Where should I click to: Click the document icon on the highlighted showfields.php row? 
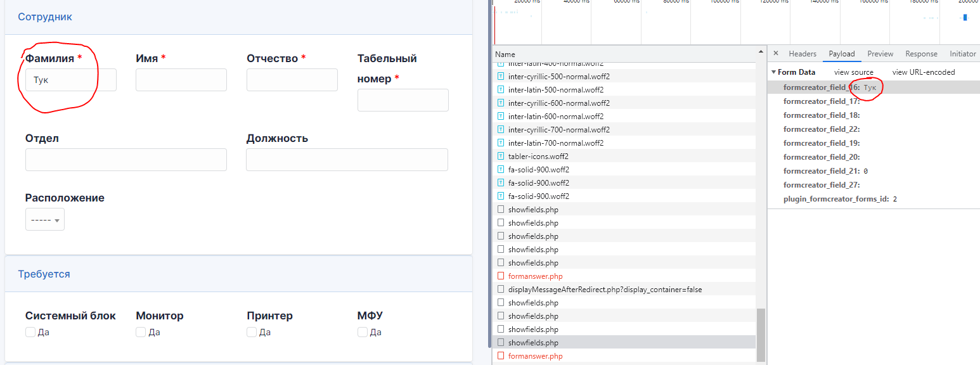tap(501, 342)
